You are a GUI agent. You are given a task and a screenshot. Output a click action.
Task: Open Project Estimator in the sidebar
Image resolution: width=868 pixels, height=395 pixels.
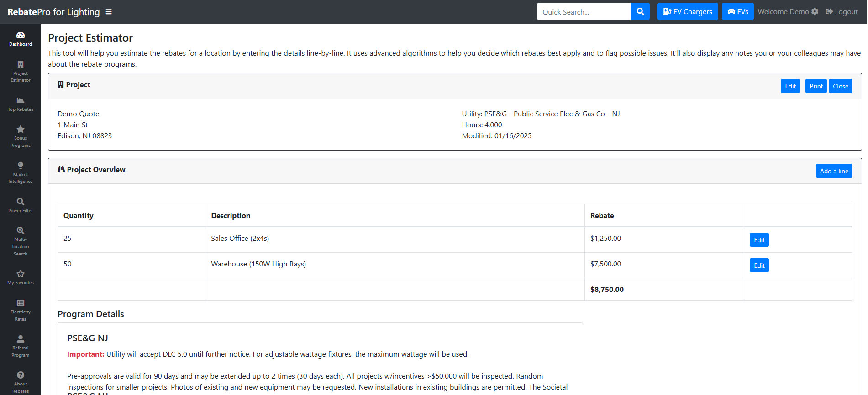click(21, 72)
